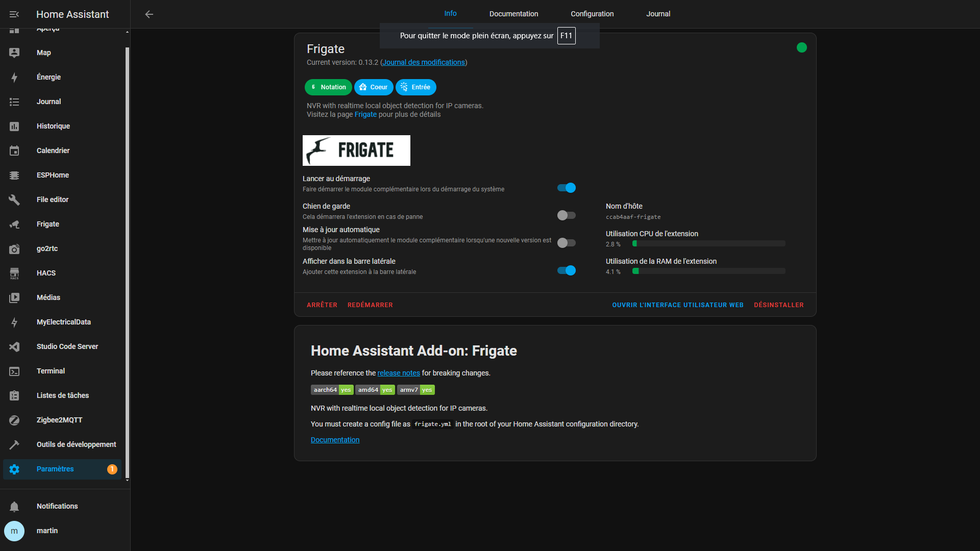
Task: Open the Frigate sidebar icon
Action: coord(14,224)
